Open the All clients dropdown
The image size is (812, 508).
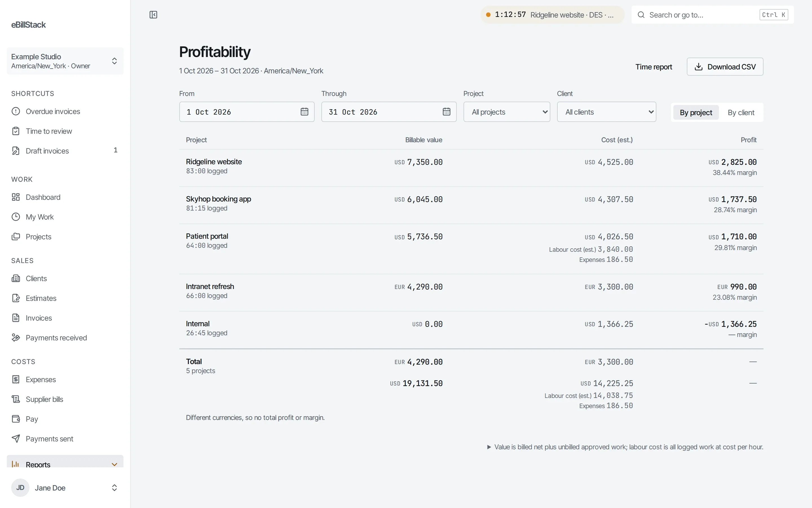607,112
